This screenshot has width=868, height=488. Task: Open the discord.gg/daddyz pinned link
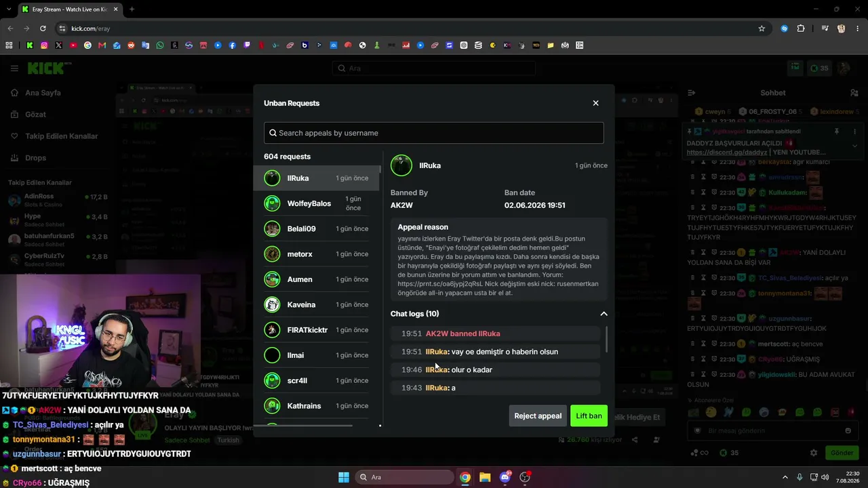click(727, 152)
